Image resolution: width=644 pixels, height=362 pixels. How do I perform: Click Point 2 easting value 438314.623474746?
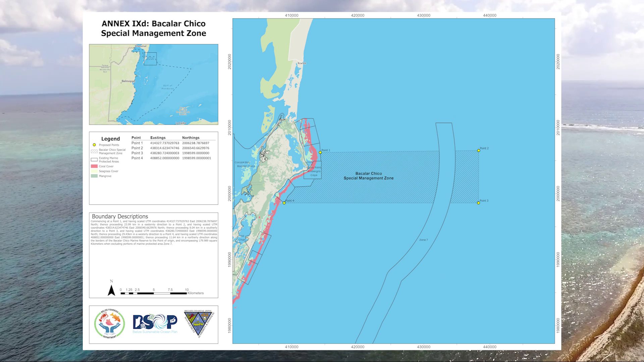[x=165, y=148]
